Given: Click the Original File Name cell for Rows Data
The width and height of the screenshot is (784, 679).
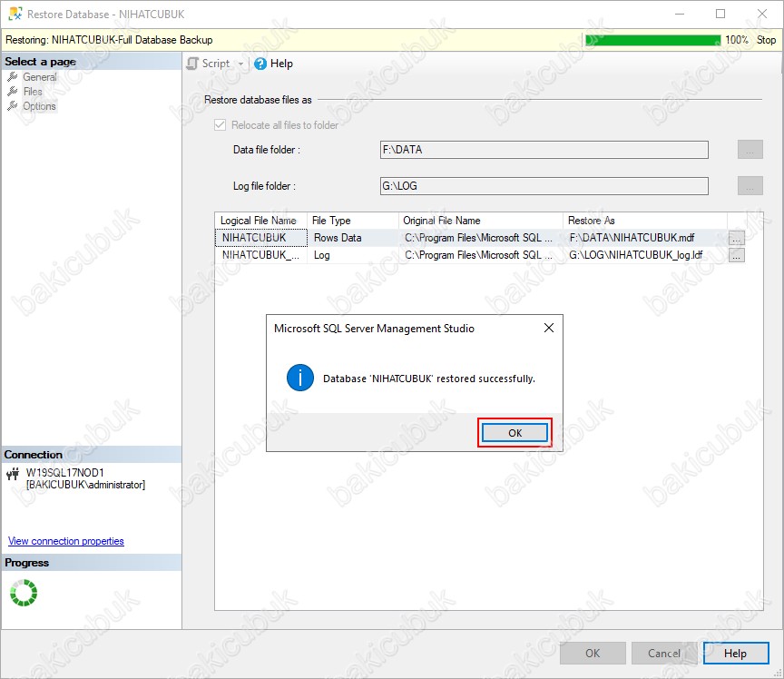Looking at the screenshot, I should (x=481, y=238).
